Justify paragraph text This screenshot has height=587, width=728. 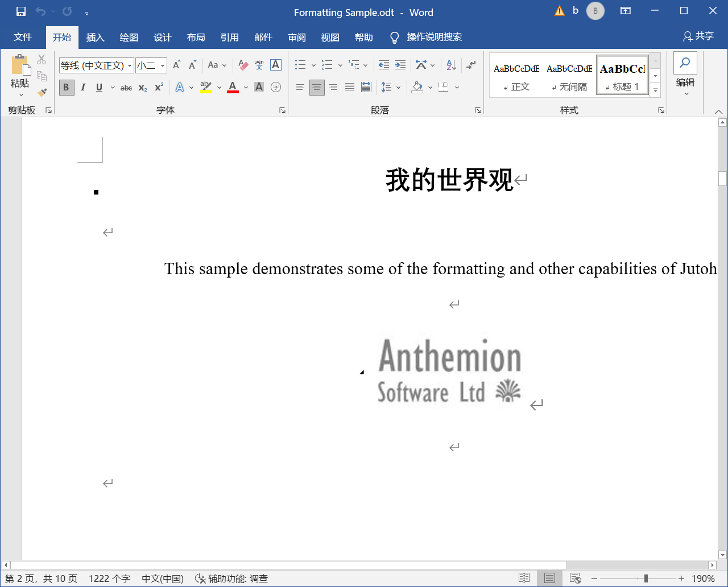350,87
